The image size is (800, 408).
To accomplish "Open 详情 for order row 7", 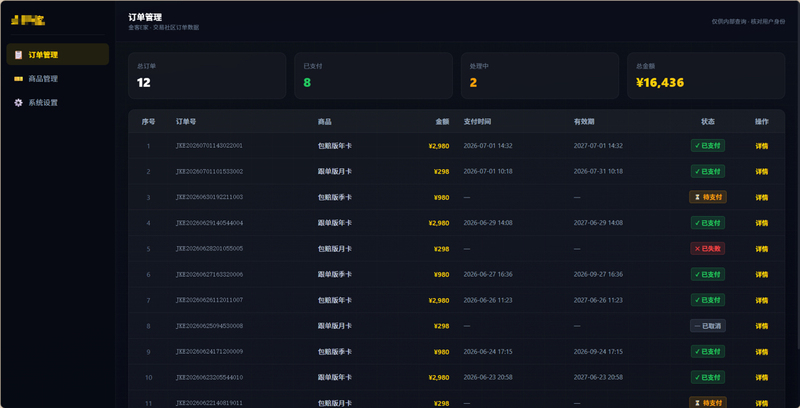I will [x=762, y=300].
